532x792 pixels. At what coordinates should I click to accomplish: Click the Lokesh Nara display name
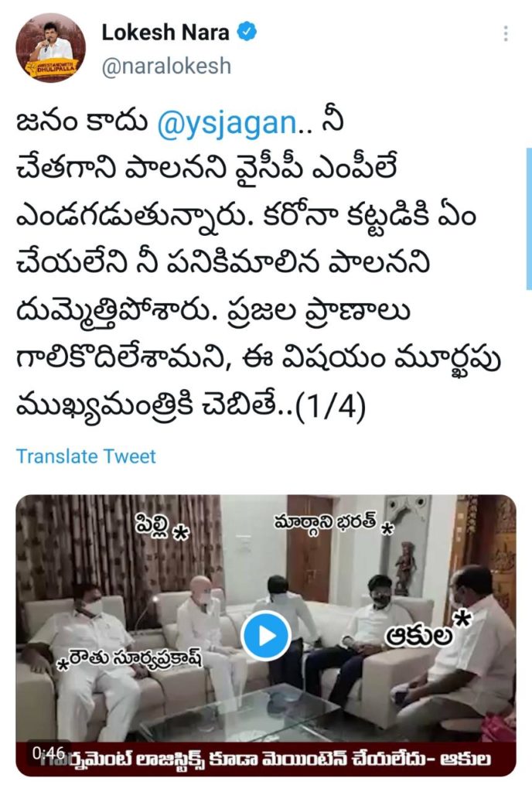165,32
